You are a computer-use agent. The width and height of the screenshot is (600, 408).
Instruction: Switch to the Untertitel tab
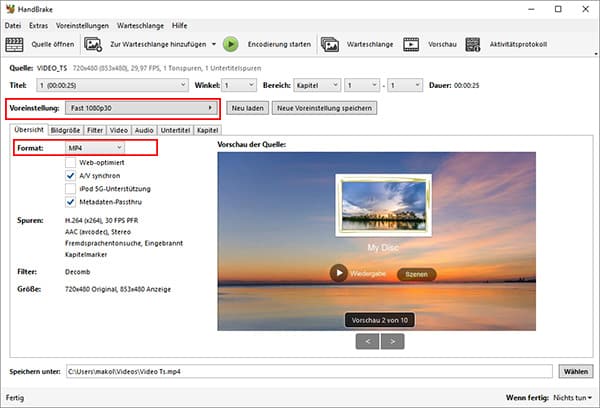click(x=175, y=130)
